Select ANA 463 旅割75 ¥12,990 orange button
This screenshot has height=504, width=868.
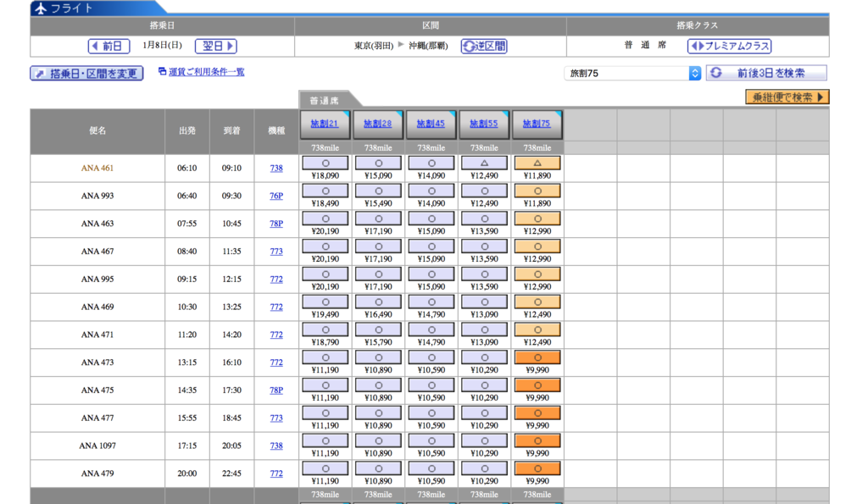tap(537, 219)
